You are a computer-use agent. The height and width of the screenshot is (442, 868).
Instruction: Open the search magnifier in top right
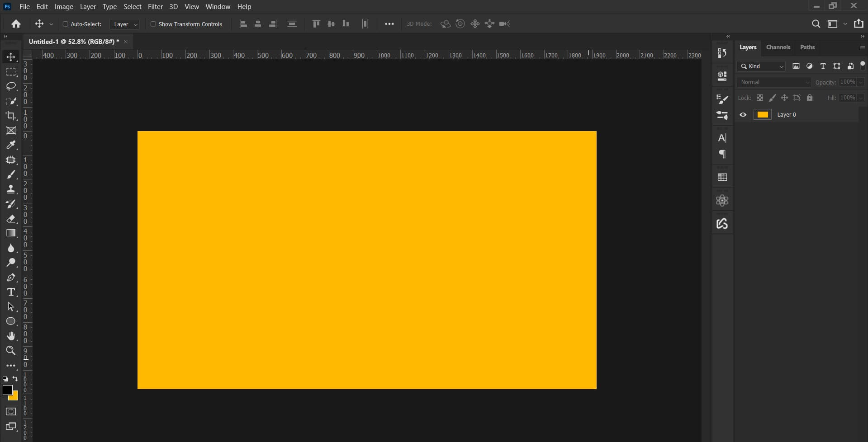pyautogui.click(x=816, y=24)
